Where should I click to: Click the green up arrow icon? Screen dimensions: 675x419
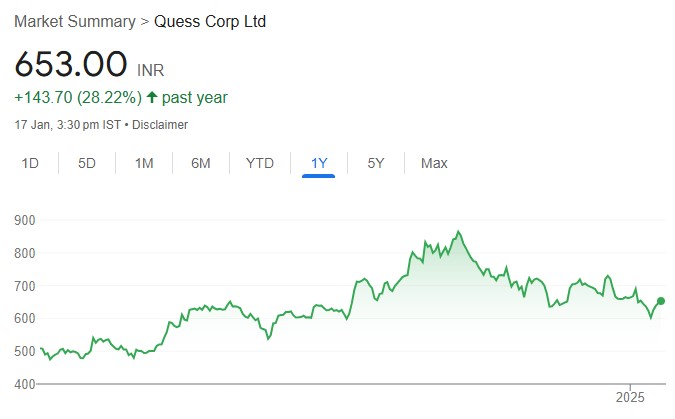(x=152, y=98)
